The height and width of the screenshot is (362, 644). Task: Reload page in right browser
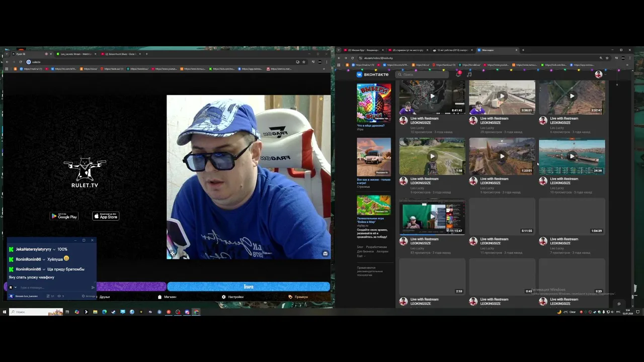[353, 58]
